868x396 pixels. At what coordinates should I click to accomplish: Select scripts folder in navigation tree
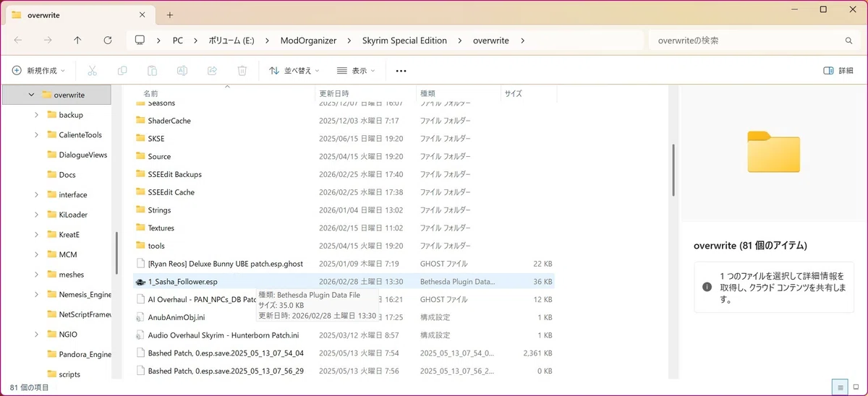click(x=69, y=374)
